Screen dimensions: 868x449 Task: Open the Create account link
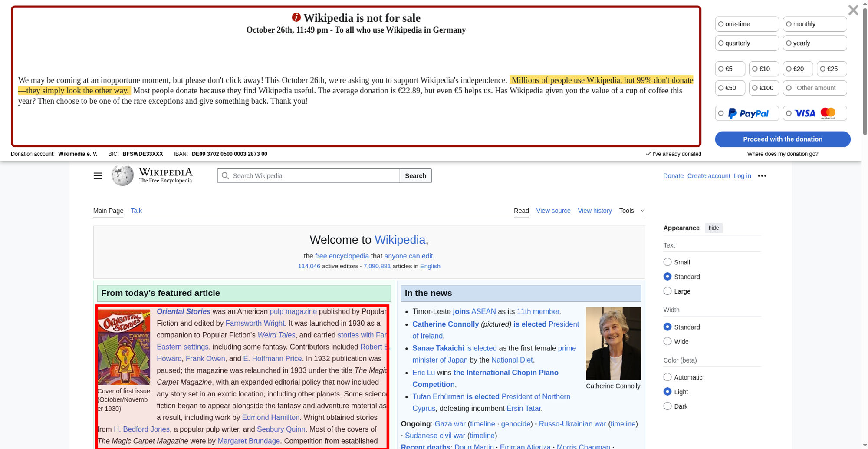(708, 176)
